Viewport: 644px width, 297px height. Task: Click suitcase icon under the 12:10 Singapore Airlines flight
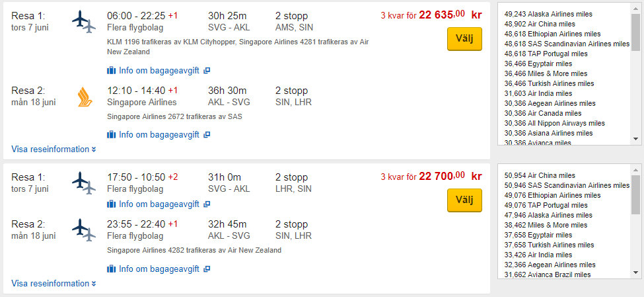click(x=112, y=134)
